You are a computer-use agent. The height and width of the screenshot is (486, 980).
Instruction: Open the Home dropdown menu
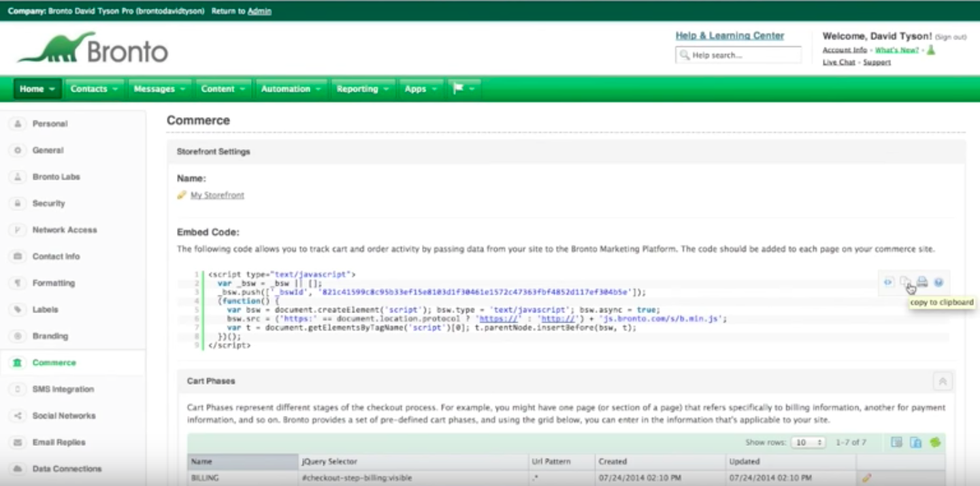(x=37, y=89)
